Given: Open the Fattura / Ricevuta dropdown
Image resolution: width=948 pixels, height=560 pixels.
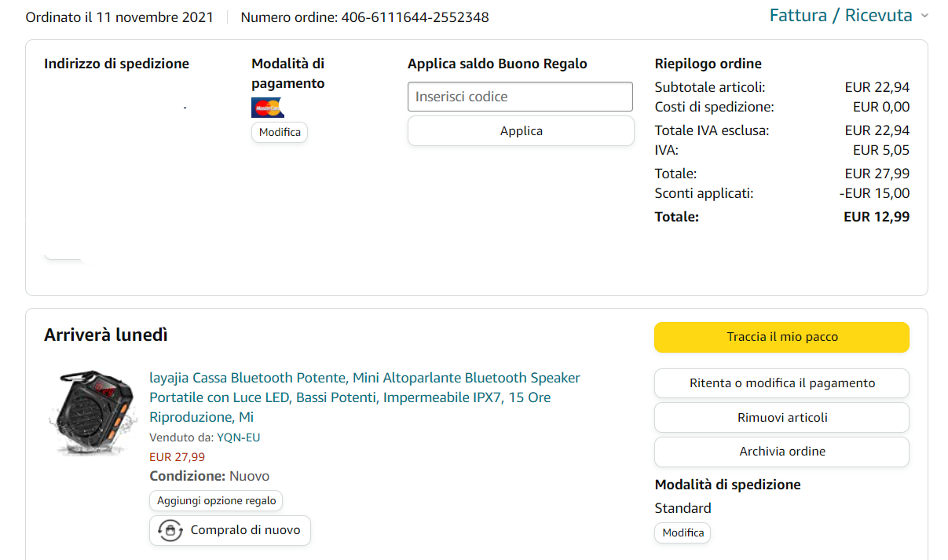Looking at the screenshot, I should click(840, 16).
